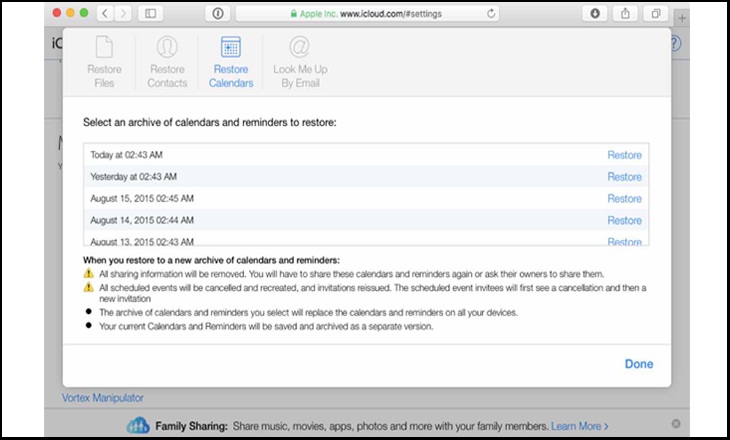The width and height of the screenshot is (730, 440).
Task: Open the Restore Contacts tab
Action: (x=167, y=62)
